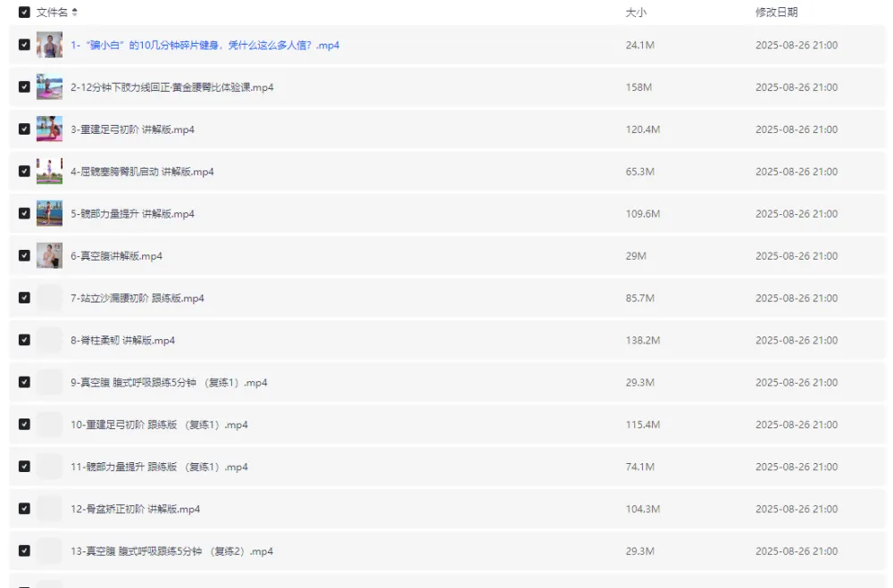This screenshot has height=588, width=893.
Task: Uncheck the select-all checkbox in the header row
Action: click(x=24, y=12)
